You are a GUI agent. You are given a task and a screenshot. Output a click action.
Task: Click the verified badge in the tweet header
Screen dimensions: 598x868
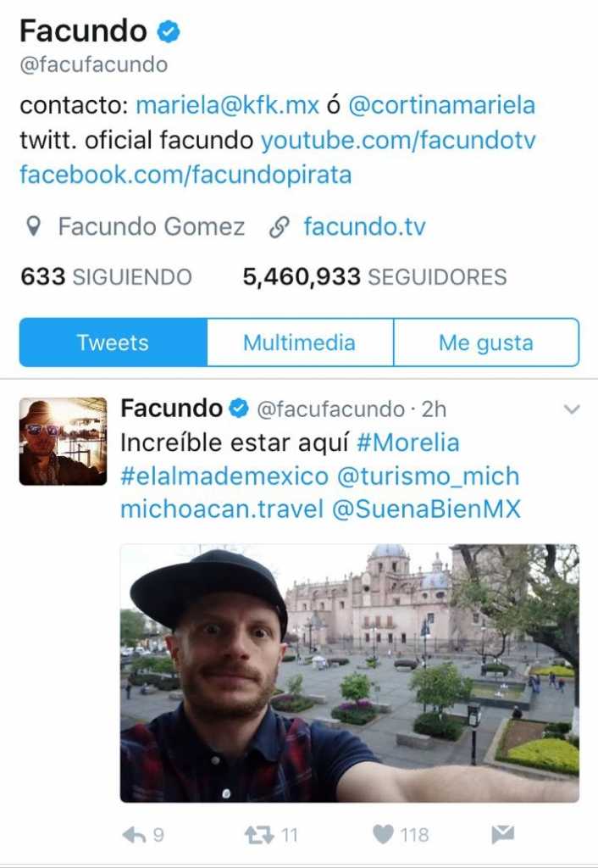pyautogui.click(x=239, y=409)
